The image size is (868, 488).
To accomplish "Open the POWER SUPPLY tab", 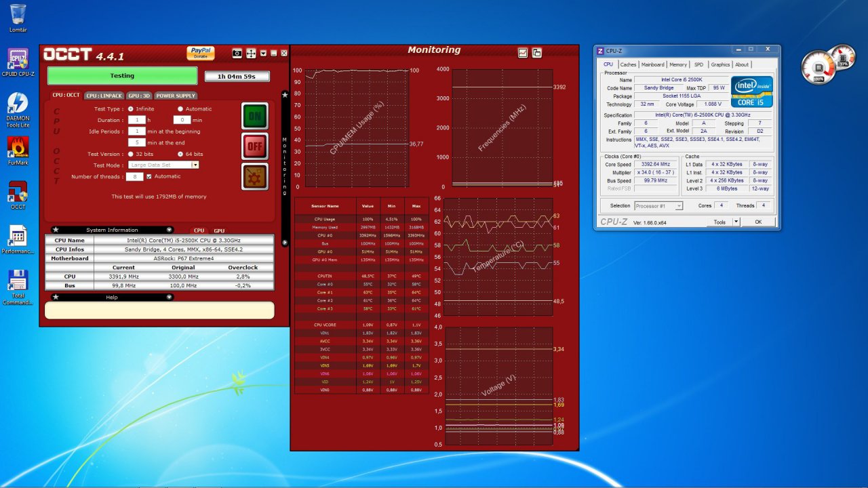I will tap(176, 96).
